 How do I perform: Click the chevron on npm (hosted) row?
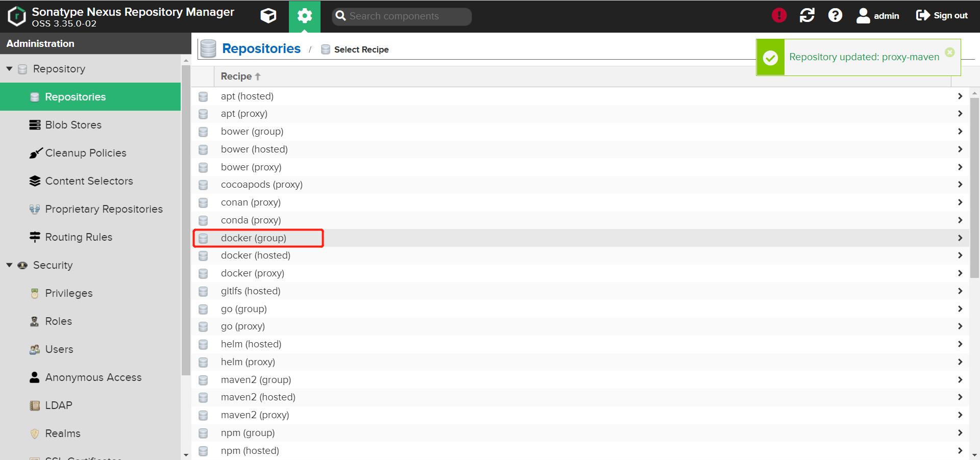[x=960, y=451]
